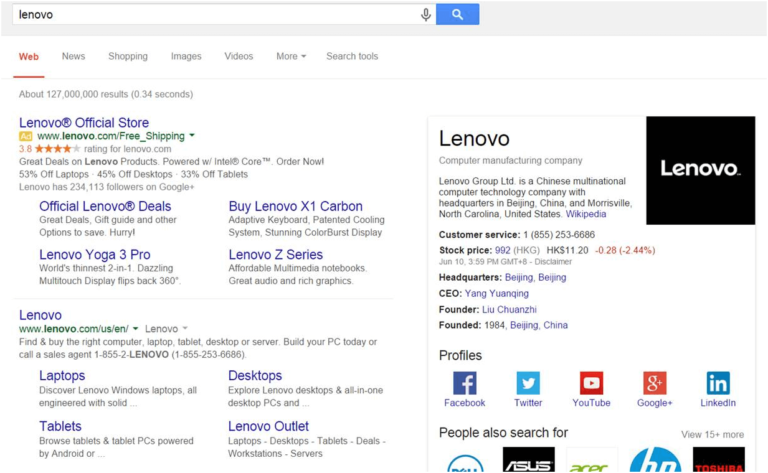Screen dimensions: 768x473
Task: Select the Toshiba logo under People also search for
Action: [x=719, y=459]
